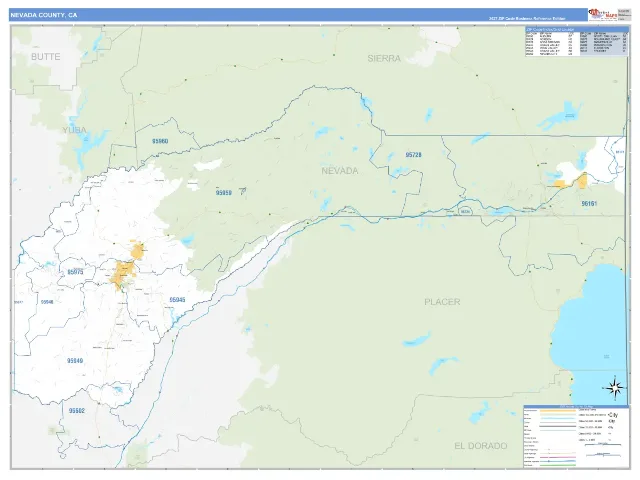Click the orange city area swatch in legend

(x=558, y=411)
